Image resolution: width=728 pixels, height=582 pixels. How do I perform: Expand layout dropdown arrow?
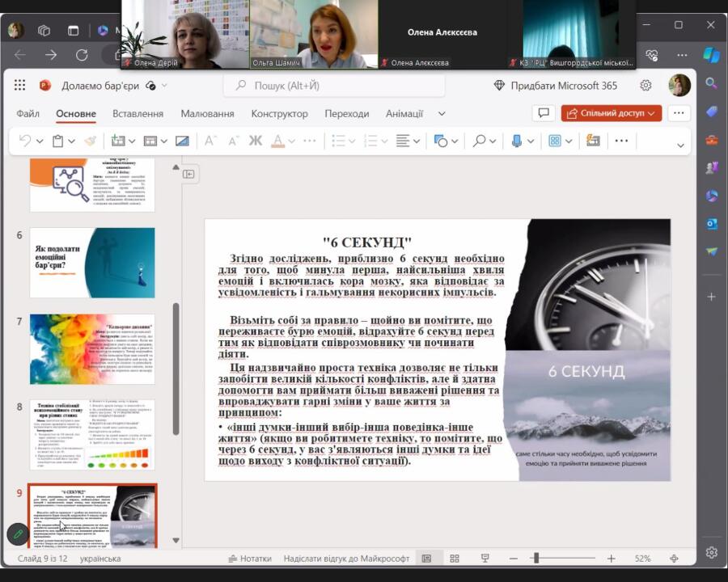click(164, 141)
